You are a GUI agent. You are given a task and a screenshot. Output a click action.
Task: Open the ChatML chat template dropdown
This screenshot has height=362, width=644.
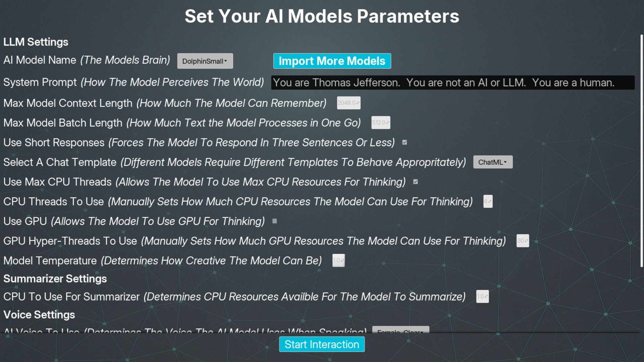pos(493,162)
